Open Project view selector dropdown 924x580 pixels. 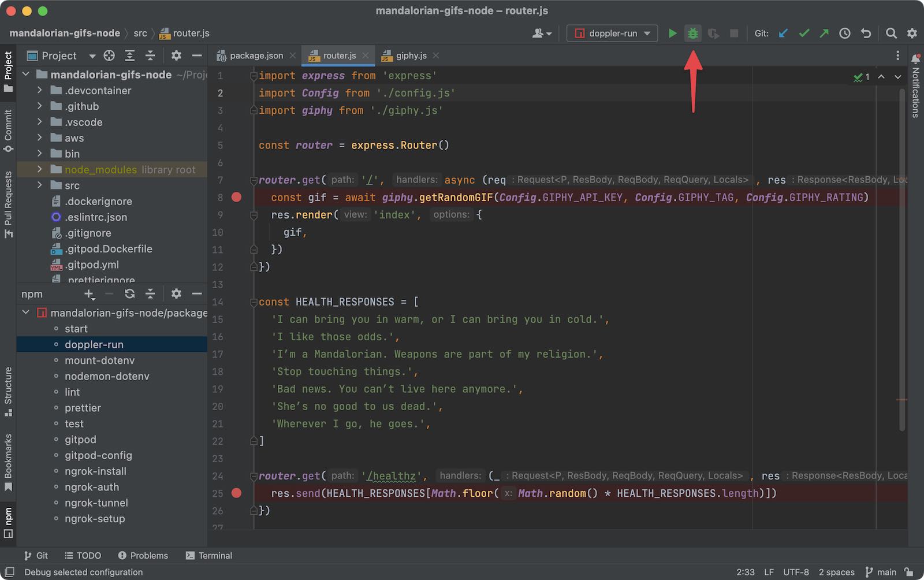click(x=61, y=55)
